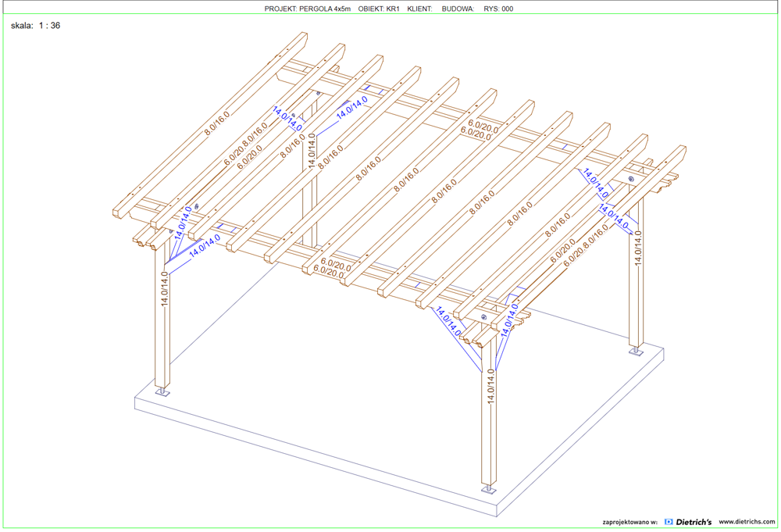Select the "RYS: 000" drawing number
The image size is (781, 532).
coord(498,9)
